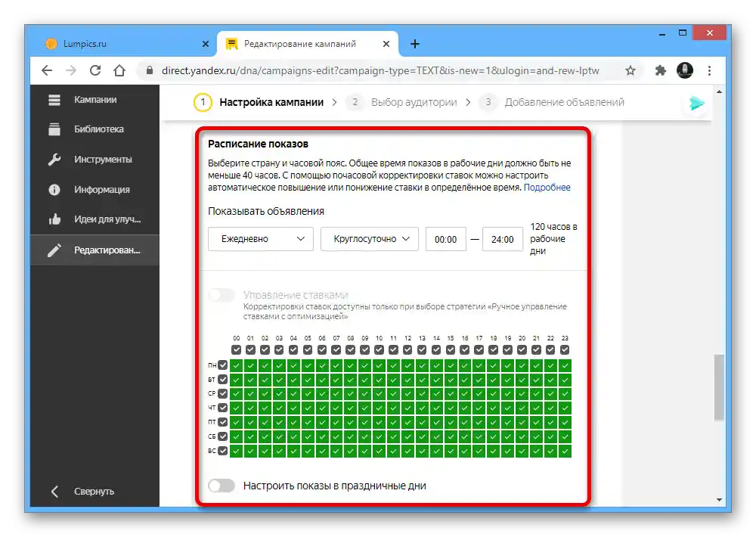Uncheck the СР row checkbox
The image size is (756, 537).
click(223, 394)
